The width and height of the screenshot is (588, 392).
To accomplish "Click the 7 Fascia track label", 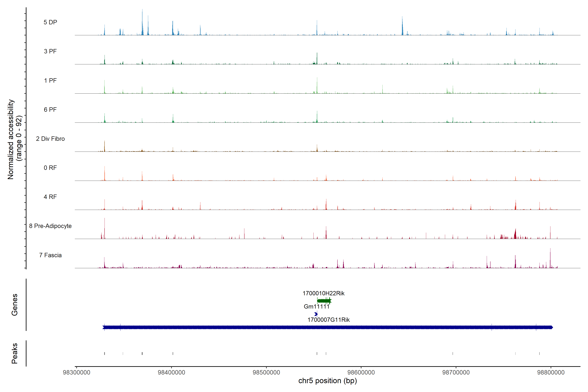I will coord(50,255).
